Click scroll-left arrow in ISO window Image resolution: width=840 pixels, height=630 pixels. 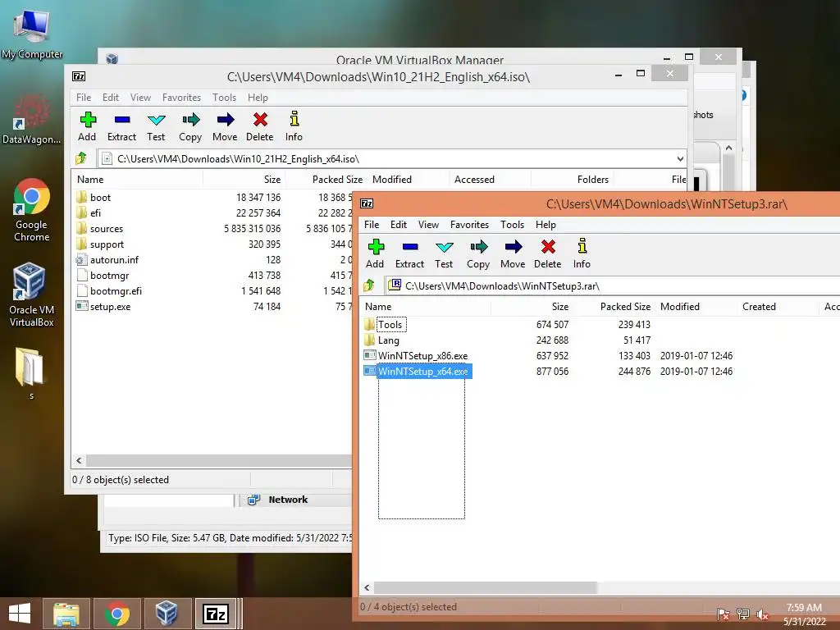point(80,460)
